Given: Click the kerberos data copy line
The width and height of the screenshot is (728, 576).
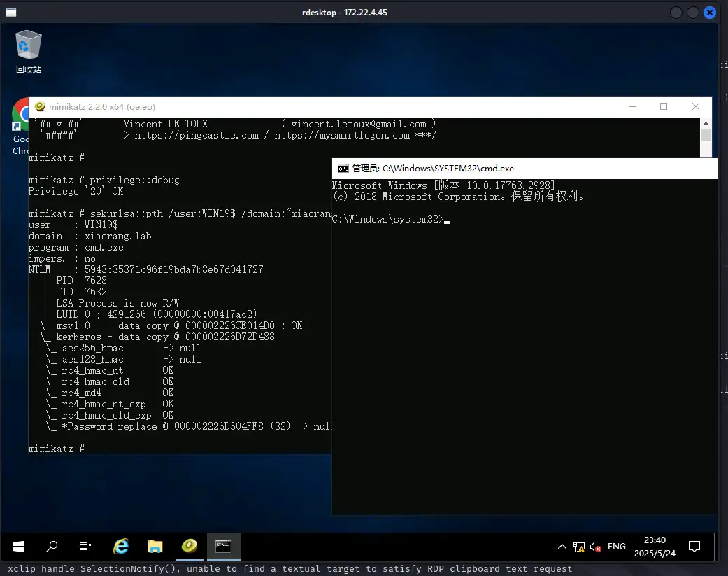Looking at the screenshot, I should click(157, 337).
